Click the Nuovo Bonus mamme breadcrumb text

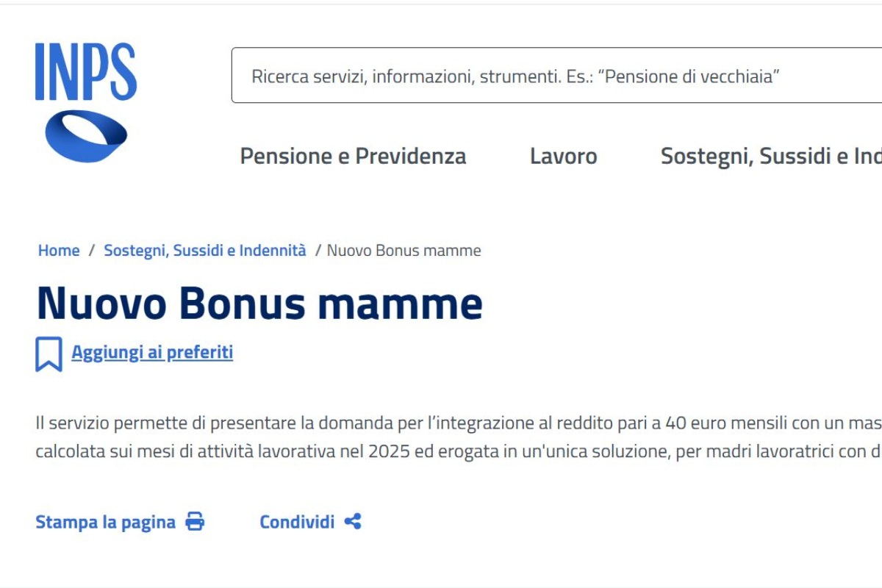coord(404,251)
